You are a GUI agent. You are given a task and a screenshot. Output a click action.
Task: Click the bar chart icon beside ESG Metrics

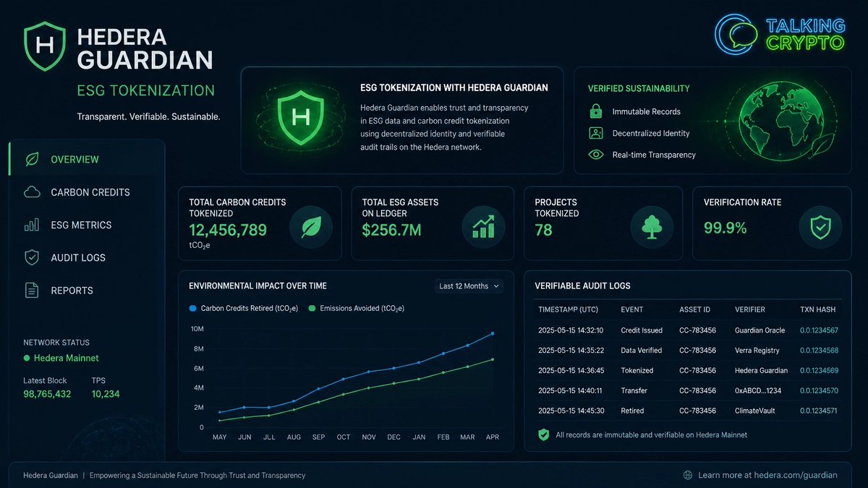(x=32, y=225)
